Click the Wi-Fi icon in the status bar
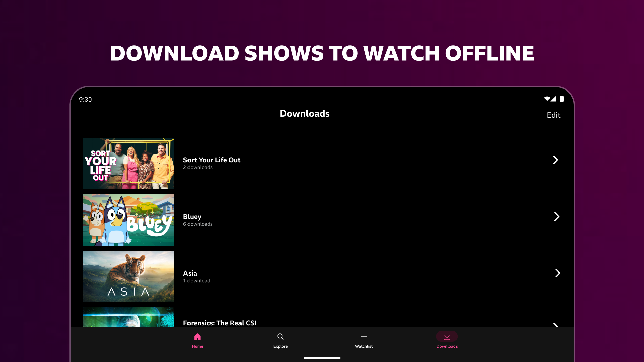Image resolution: width=644 pixels, height=362 pixels. [x=547, y=99]
